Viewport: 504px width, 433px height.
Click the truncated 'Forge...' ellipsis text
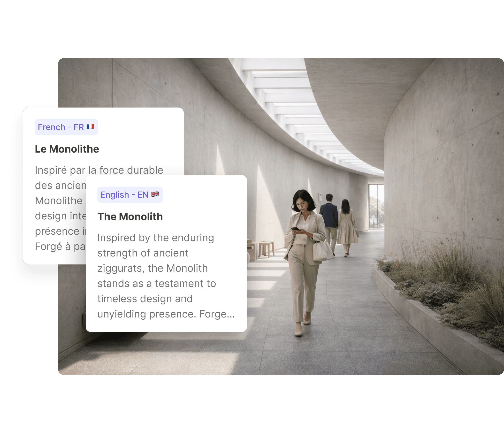[x=217, y=314]
